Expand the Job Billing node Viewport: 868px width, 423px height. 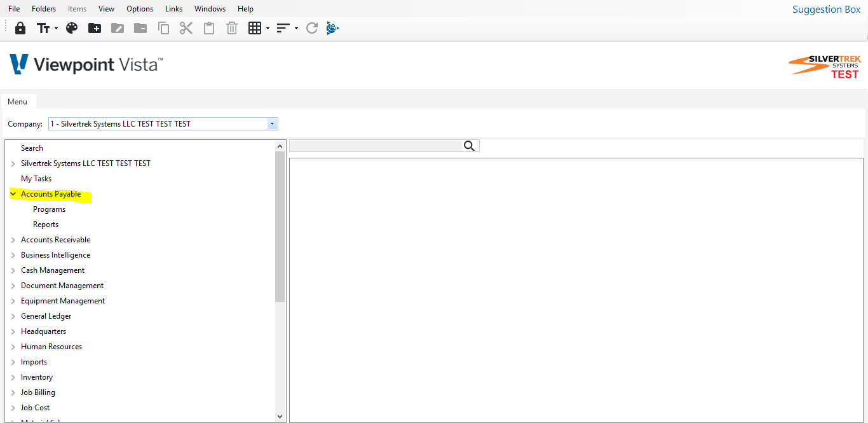13,392
